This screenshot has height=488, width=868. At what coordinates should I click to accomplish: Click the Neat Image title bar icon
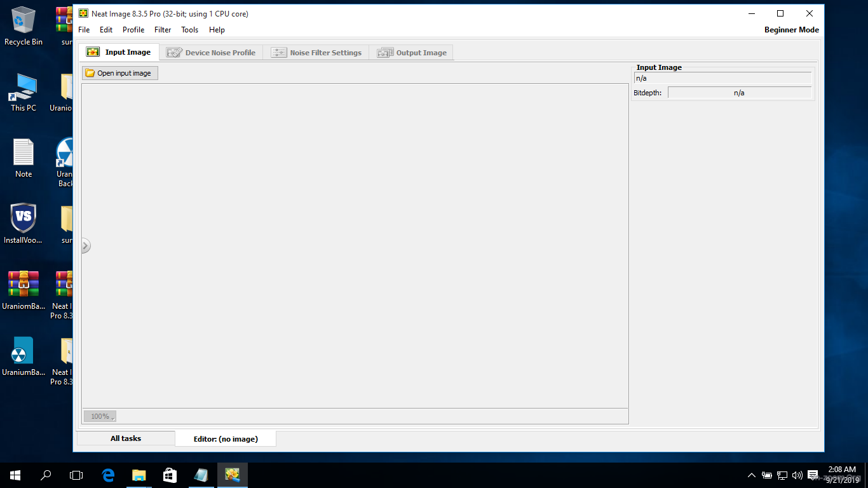pos(83,13)
